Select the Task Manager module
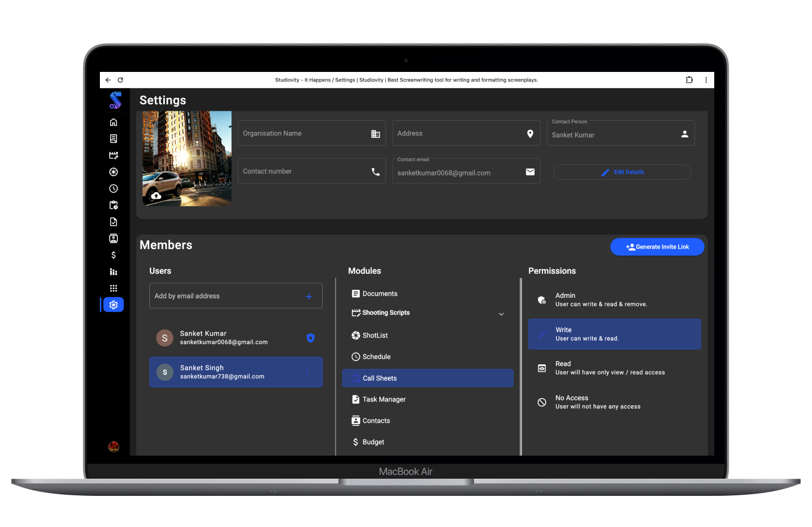 pyautogui.click(x=427, y=399)
